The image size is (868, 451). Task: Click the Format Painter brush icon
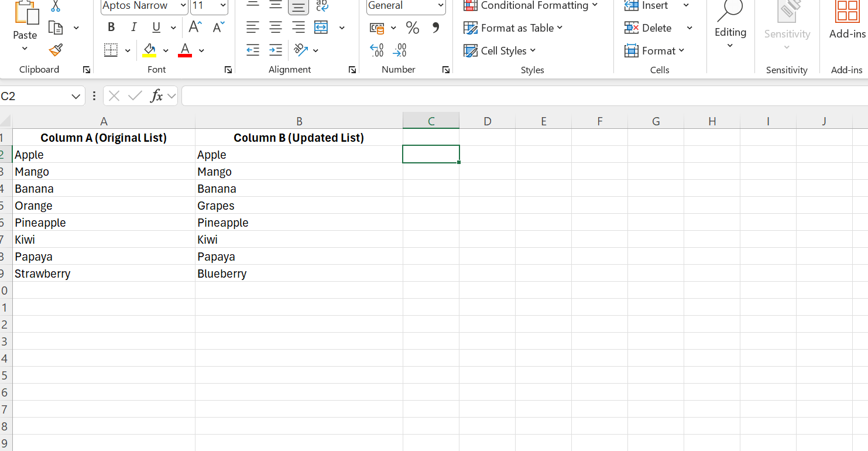(x=56, y=51)
